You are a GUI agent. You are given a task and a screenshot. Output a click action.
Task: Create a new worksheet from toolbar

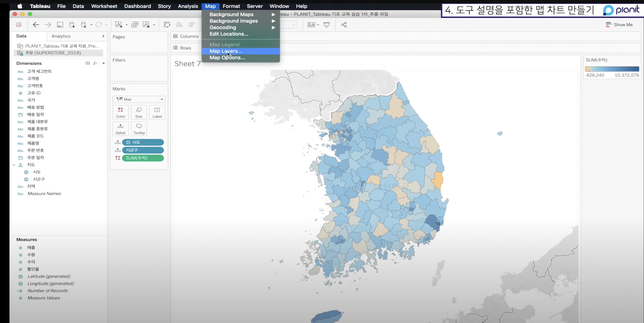point(119,25)
